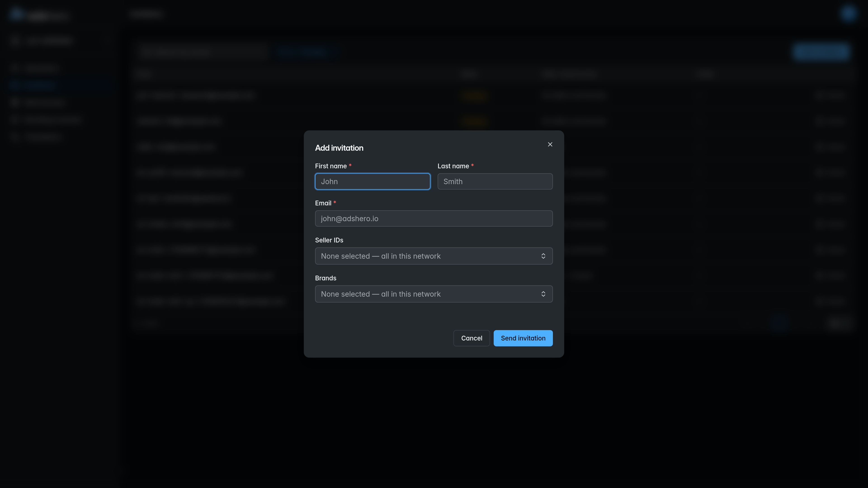This screenshot has height=488, width=868.
Task: Click the Brands field label
Action: [325, 278]
